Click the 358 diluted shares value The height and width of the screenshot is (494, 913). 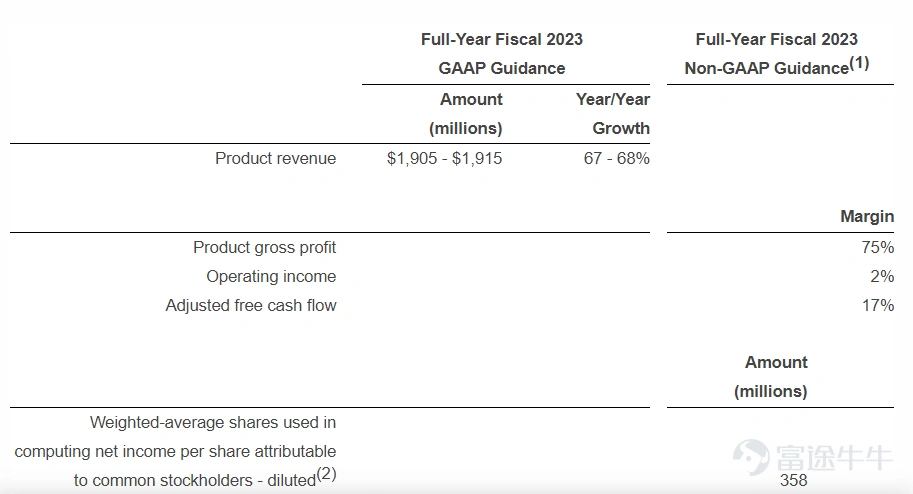coord(794,481)
